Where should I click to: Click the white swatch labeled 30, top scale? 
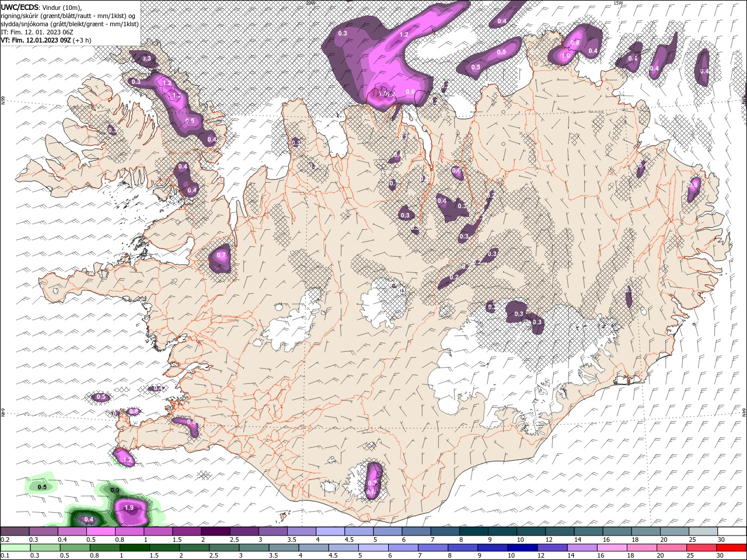click(x=732, y=531)
